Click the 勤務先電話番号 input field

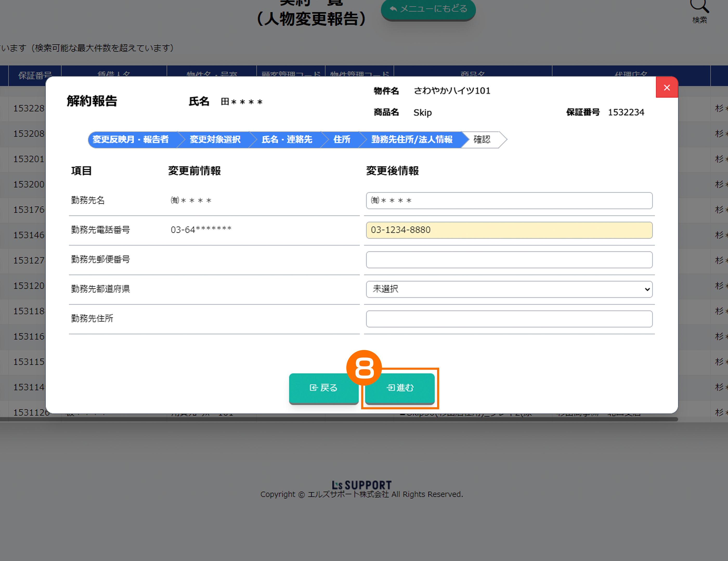pyautogui.click(x=509, y=230)
